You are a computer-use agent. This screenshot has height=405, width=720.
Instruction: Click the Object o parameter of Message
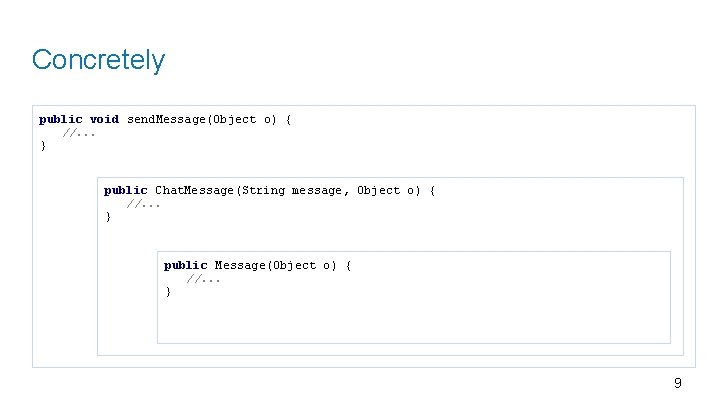coord(303,265)
